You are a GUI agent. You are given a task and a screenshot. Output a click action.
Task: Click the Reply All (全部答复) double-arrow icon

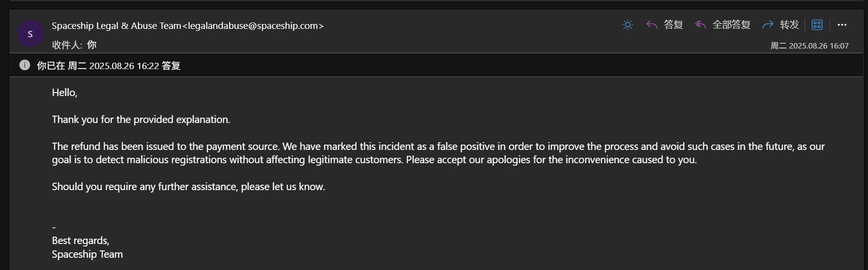tap(700, 25)
